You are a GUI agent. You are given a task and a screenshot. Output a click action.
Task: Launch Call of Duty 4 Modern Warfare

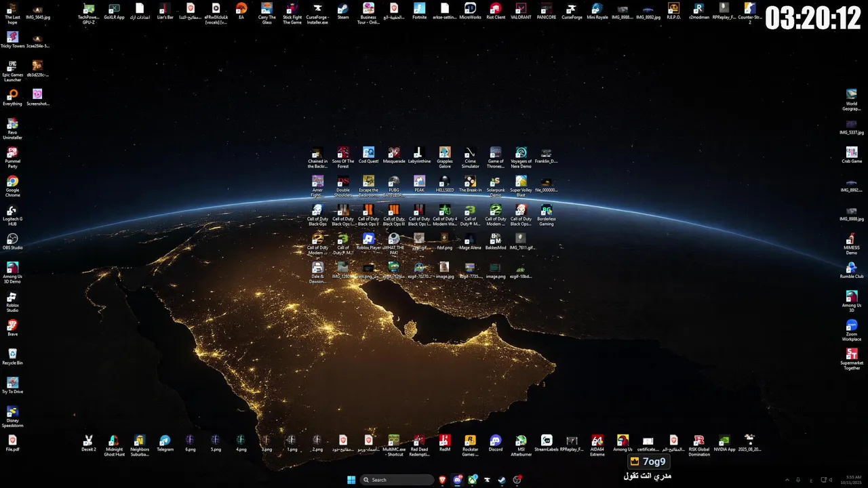pyautogui.click(x=445, y=214)
